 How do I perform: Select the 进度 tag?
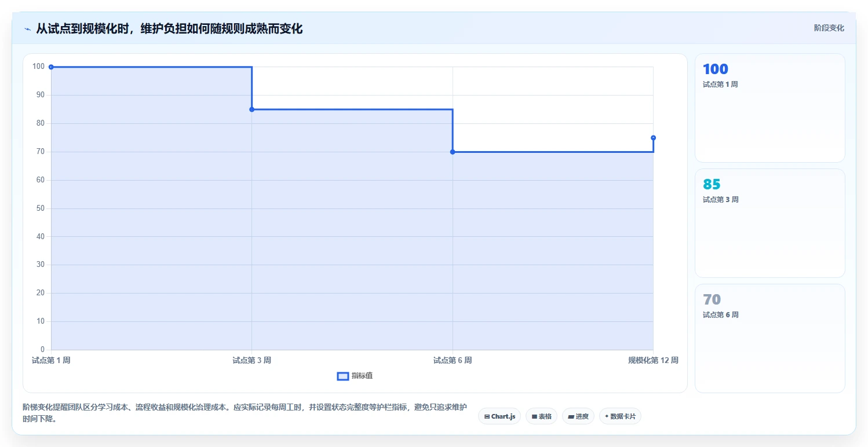(x=578, y=416)
